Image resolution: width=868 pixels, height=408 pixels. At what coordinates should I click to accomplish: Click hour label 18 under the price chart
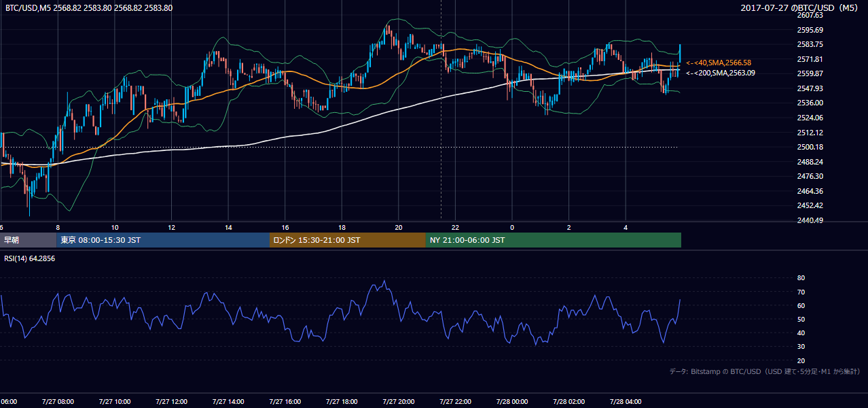(x=342, y=228)
